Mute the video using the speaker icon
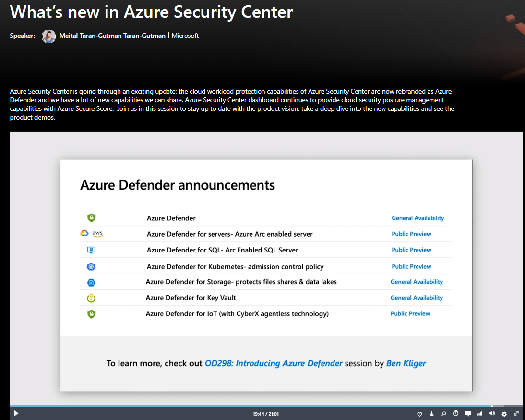525x420 pixels. [x=492, y=414]
